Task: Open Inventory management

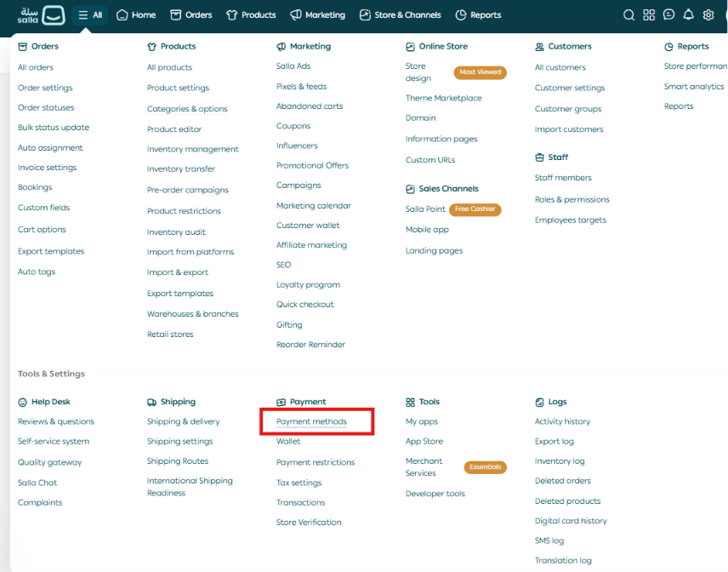Action: pos(193,149)
